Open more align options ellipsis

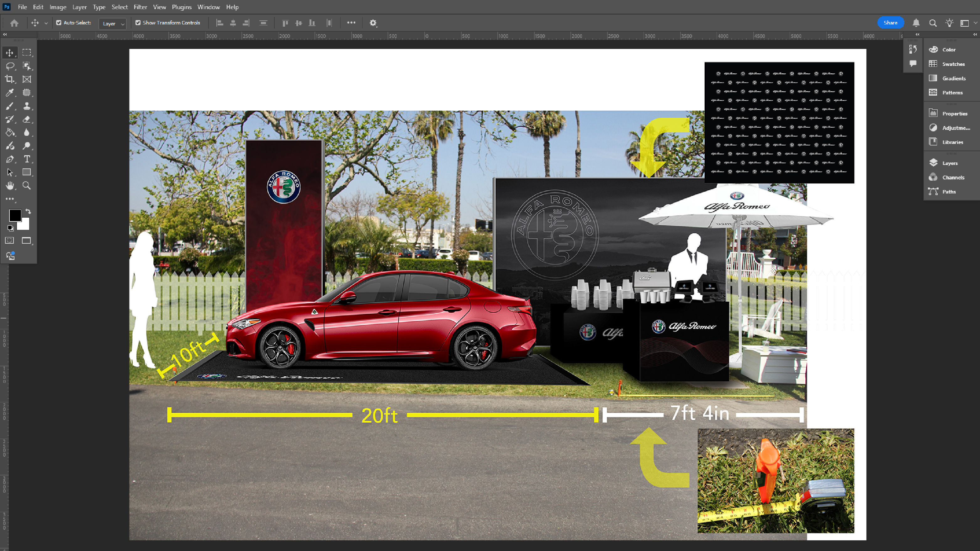coord(351,23)
